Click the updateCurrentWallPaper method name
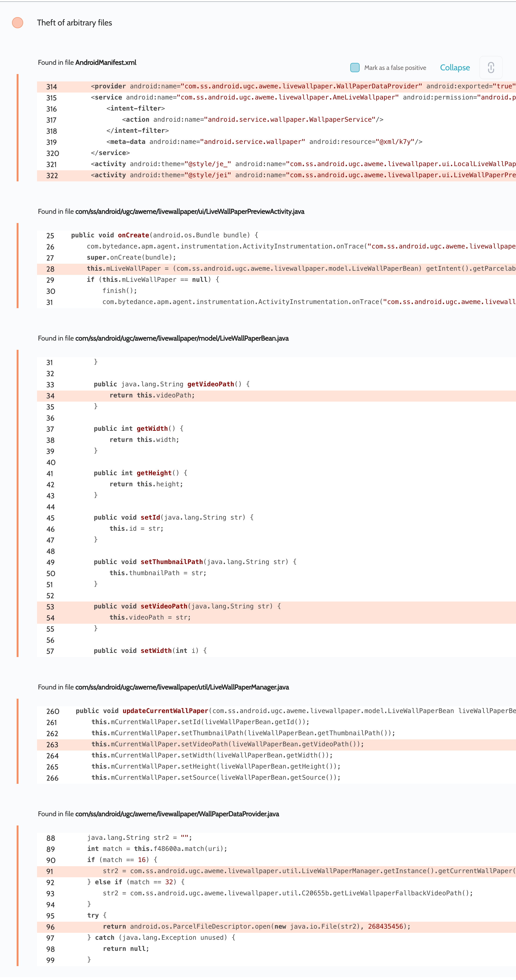The width and height of the screenshot is (516, 980). (165, 711)
